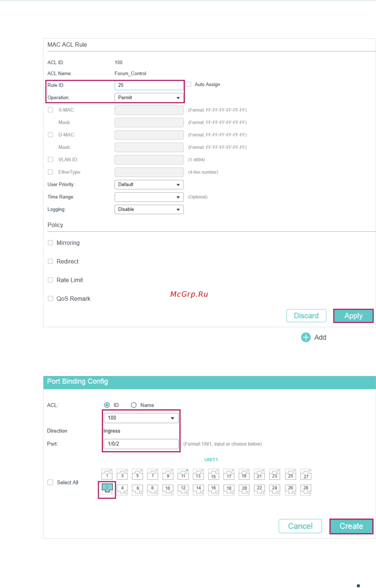Image resolution: width=376 pixels, height=588 pixels.
Task: Select port 16 icon in UNIT1
Action: [214, 490]
